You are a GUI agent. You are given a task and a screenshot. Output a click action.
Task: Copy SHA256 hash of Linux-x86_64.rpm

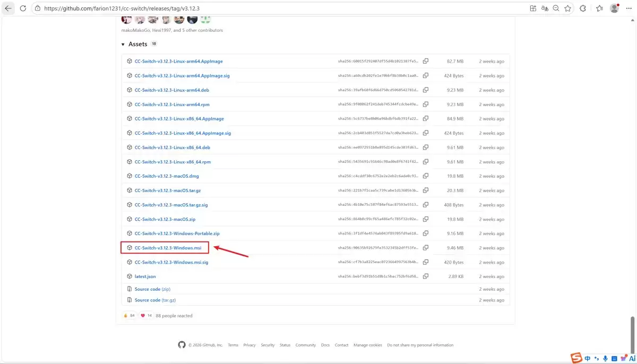425,161
